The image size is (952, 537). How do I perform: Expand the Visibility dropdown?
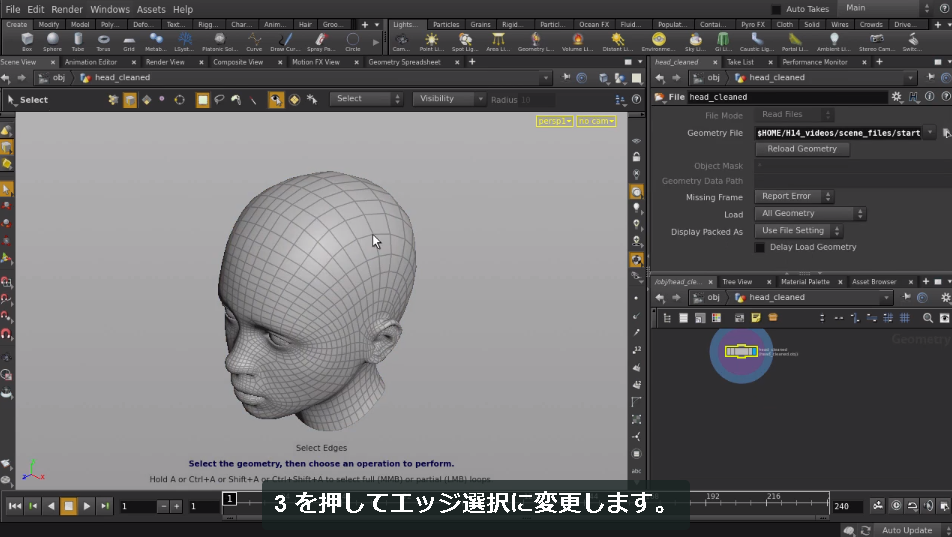click(449, 98)
